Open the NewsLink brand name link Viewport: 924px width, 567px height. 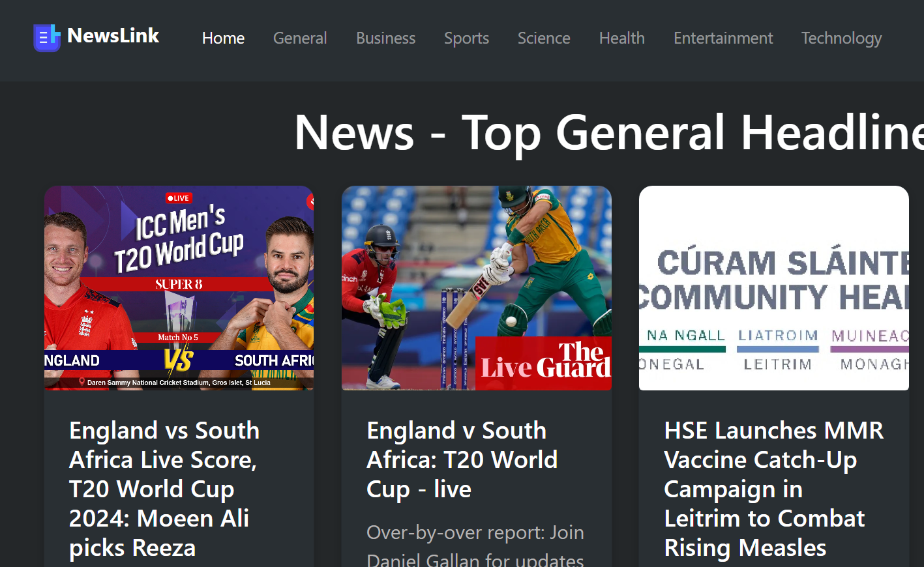coord(113,36)
